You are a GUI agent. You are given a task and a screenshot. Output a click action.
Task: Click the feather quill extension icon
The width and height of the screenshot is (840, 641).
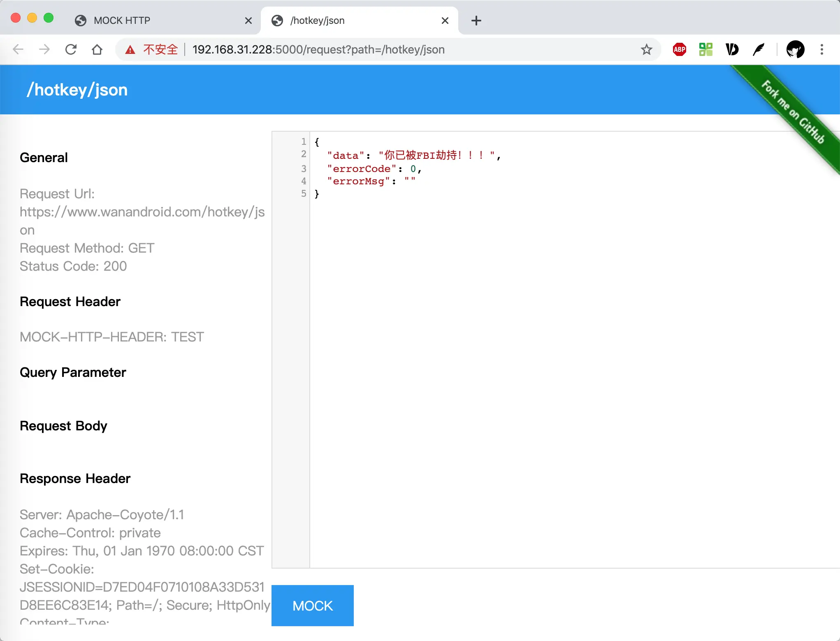[x=758, y=50]
